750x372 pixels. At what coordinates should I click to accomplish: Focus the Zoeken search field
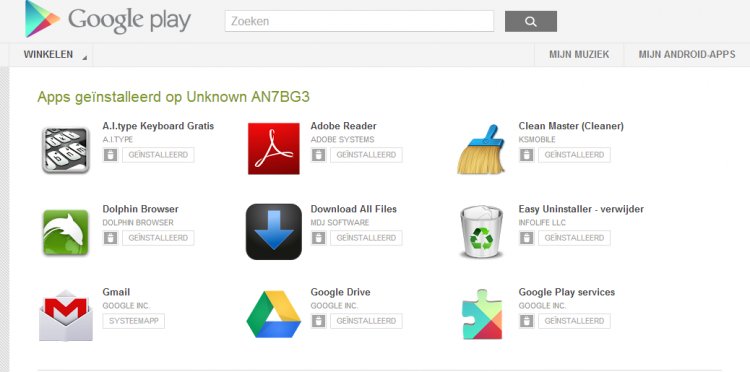pyautogui.click(x=359, y=21)
